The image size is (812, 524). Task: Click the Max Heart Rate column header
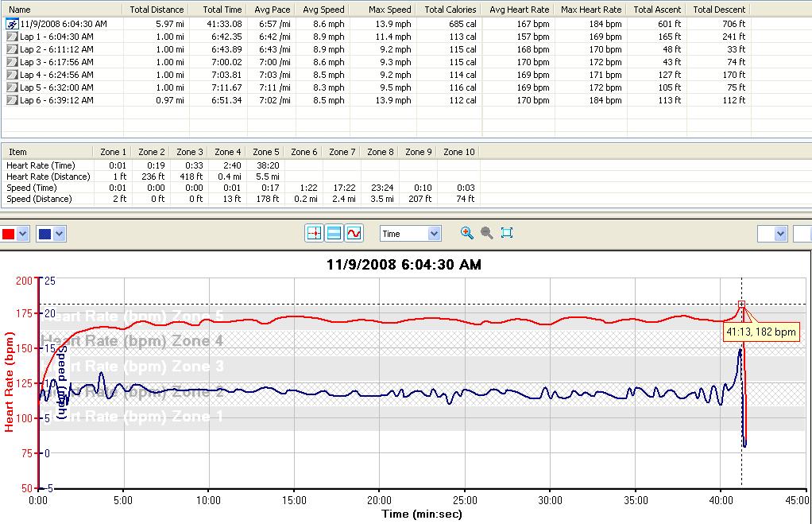591,10
